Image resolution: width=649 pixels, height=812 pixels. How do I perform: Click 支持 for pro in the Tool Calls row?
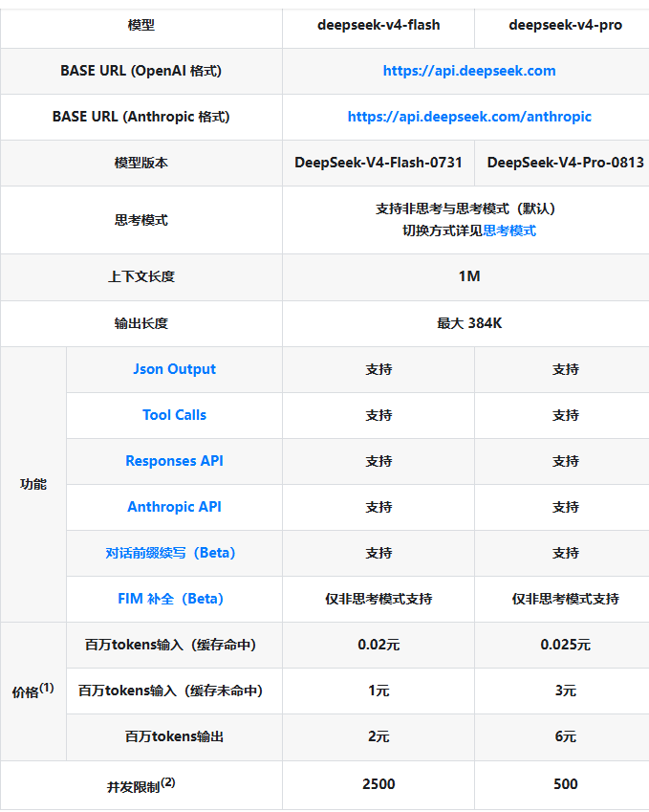click(x=565, y=415)
